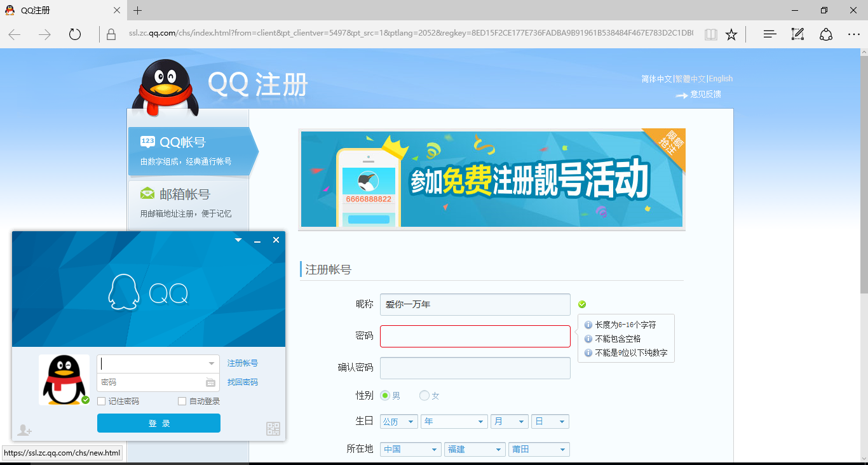Click the 昵称 nickname input field
Screen dimensions: 868x465
tap(475, 304)
